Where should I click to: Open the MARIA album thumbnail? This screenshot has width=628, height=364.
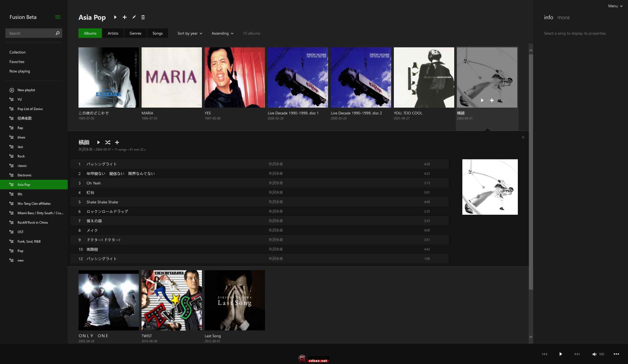[x=172, y=77]
